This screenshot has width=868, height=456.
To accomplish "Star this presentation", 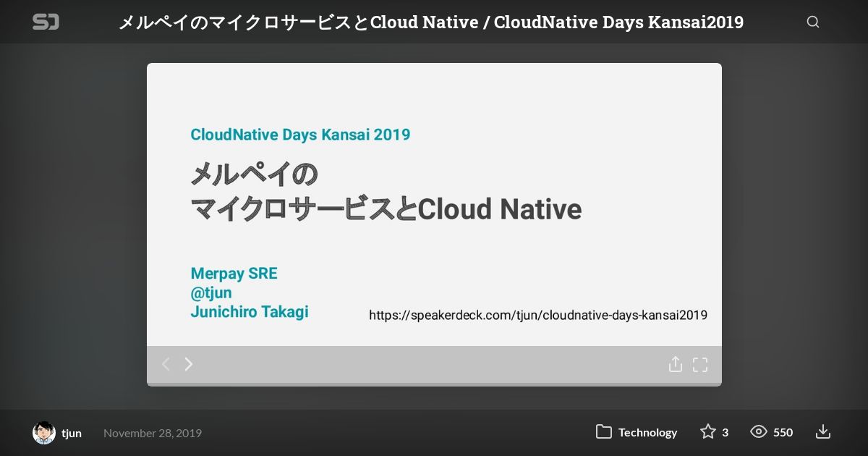I will point(708,432).
